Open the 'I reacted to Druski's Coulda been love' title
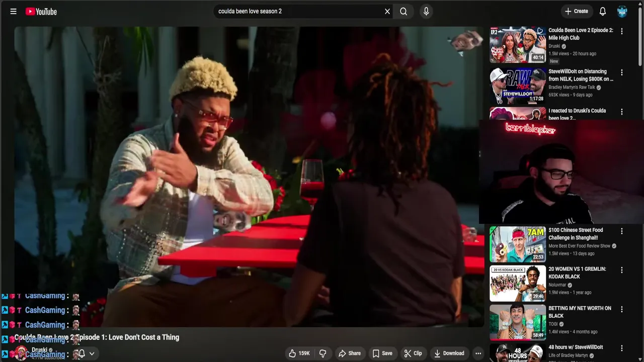Image resolution: width=644 pixels, height=362 pixels. [577, 114]
